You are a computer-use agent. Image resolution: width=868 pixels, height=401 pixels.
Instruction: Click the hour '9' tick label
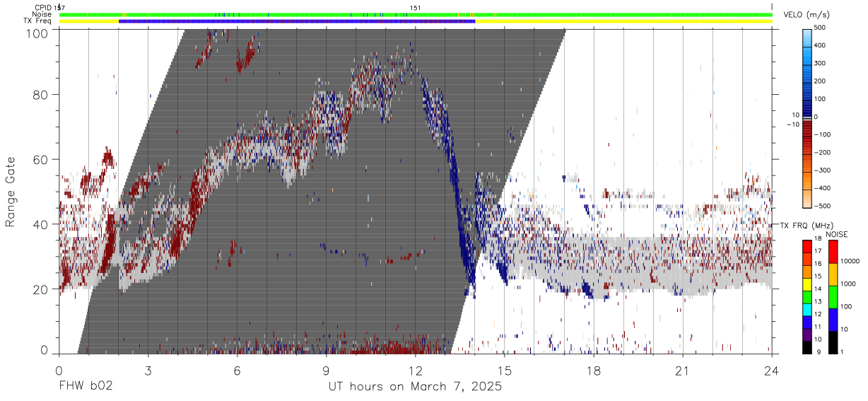tap(327, 371)
